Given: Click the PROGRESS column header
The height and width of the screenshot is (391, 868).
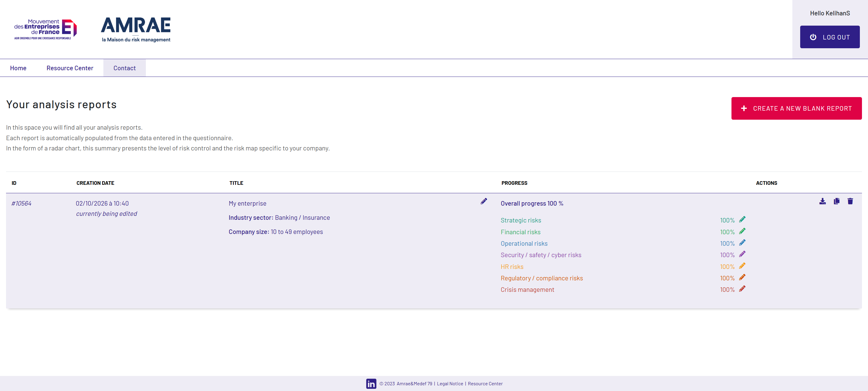Looking at the screenshot, I should point(514,183).
